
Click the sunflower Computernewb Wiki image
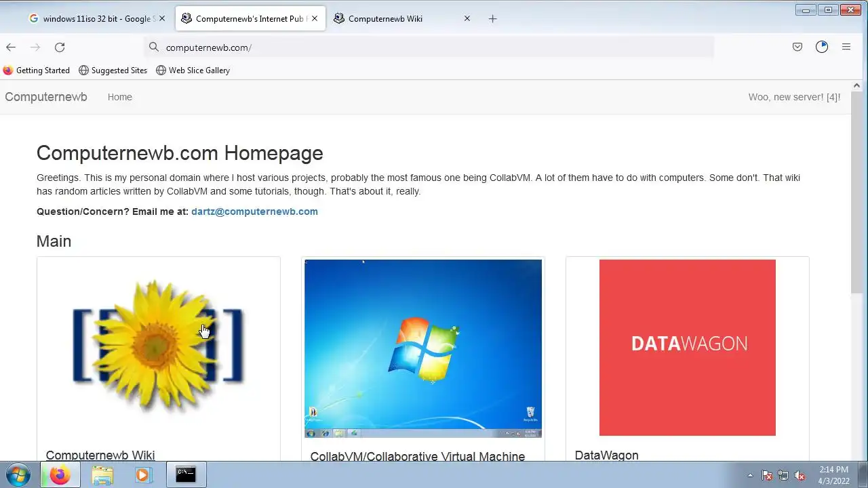158,346
